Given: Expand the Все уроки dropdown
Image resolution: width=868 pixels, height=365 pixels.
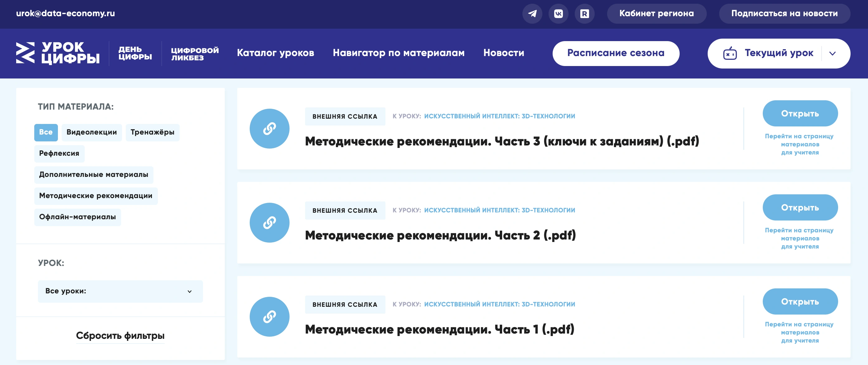Looking at the screenshot, I should pyautogui.click(x=120, y=291).
